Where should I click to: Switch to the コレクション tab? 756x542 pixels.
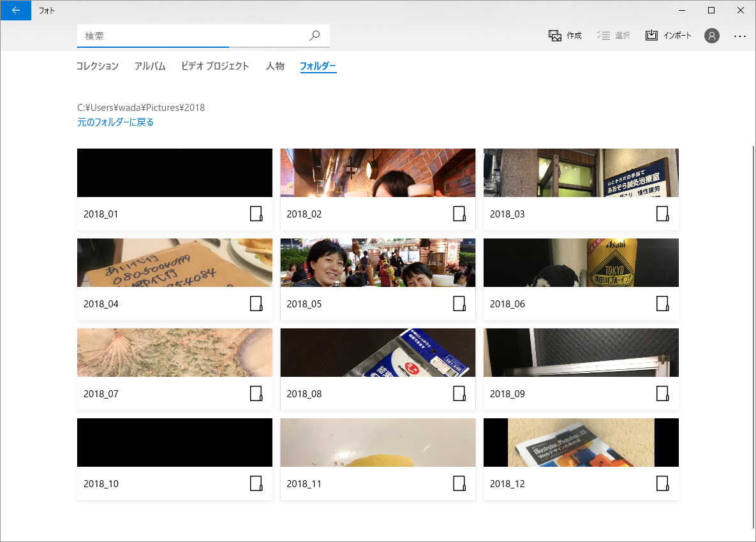pyautogui.click(x=98, y=66)
